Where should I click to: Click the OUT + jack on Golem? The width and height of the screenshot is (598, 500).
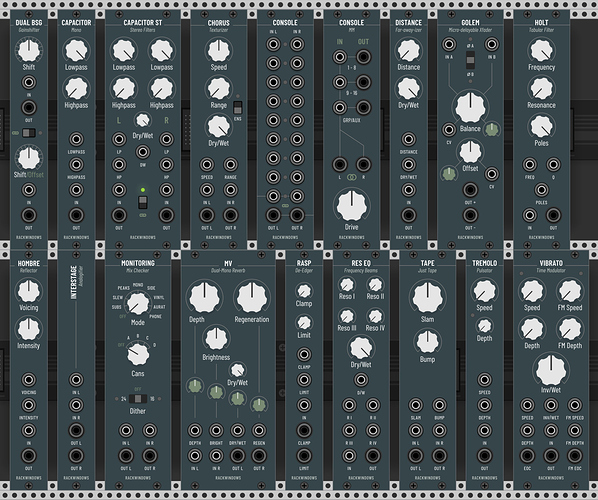pyautogui.click(x=470, y=190)
